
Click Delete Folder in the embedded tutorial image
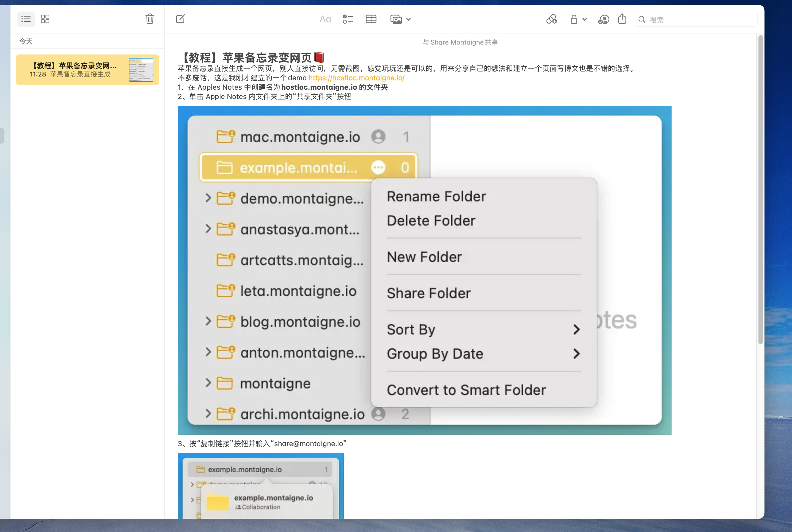coord(431,221)
